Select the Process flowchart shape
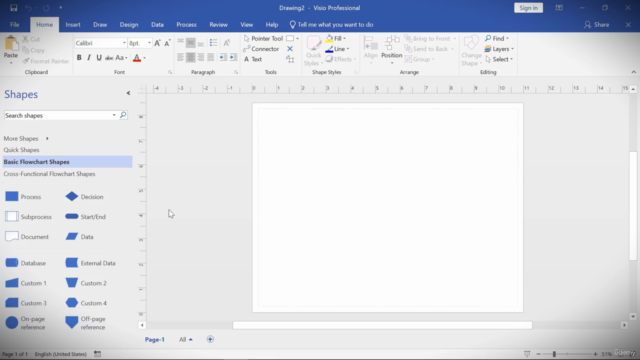 [23, 197]
